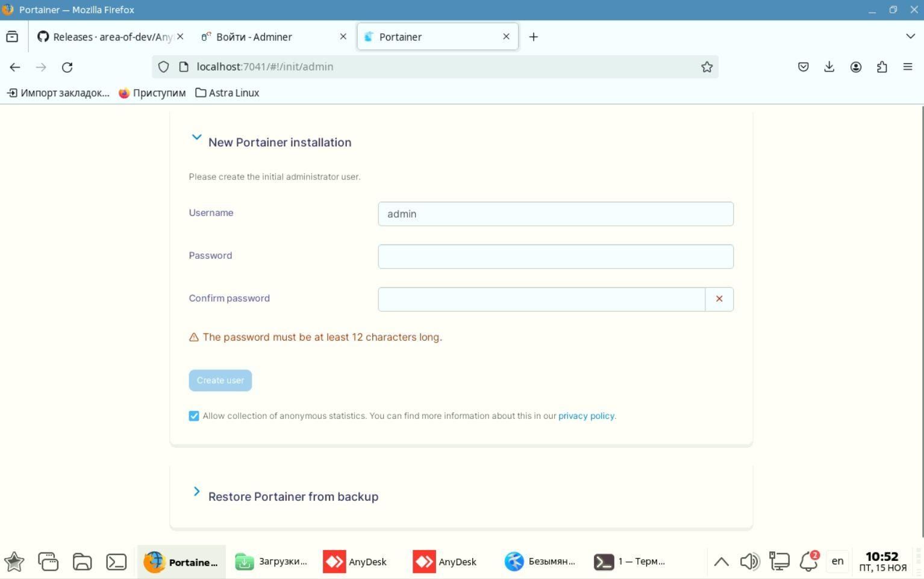Focus the Username field containing admin

coord(555,214)
